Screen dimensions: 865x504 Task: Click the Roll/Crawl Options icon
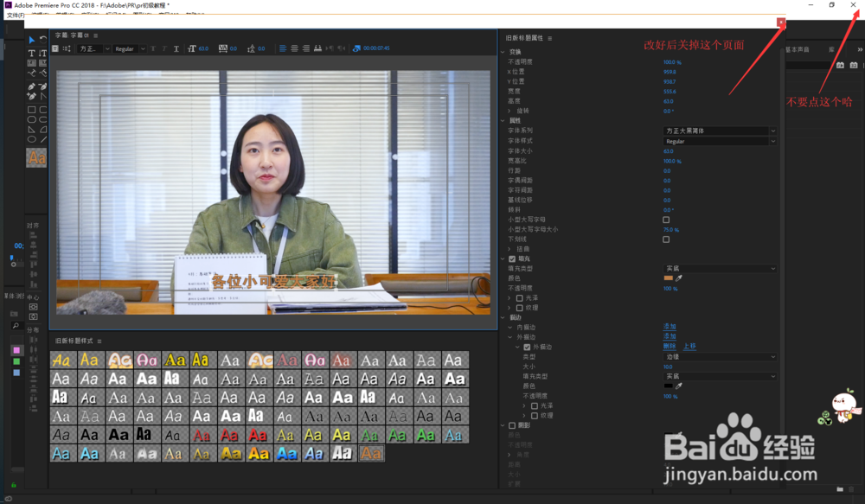(x=67, y=48)
